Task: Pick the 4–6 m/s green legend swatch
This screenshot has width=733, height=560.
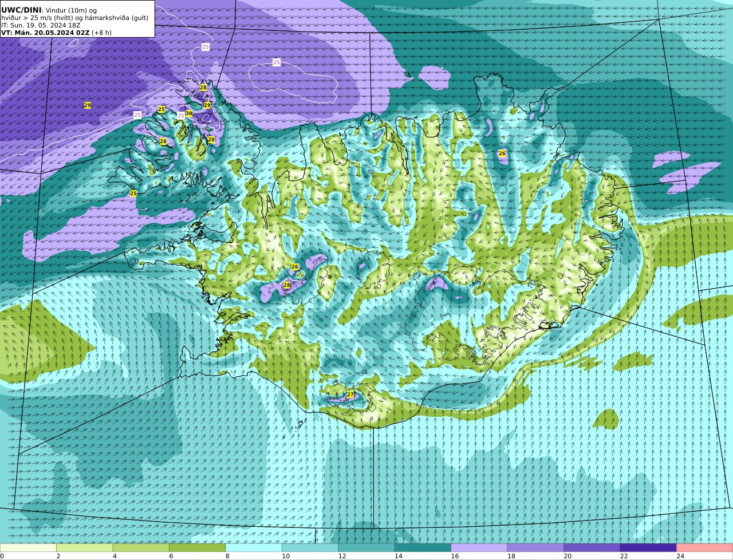Action: tap(141, 548)
